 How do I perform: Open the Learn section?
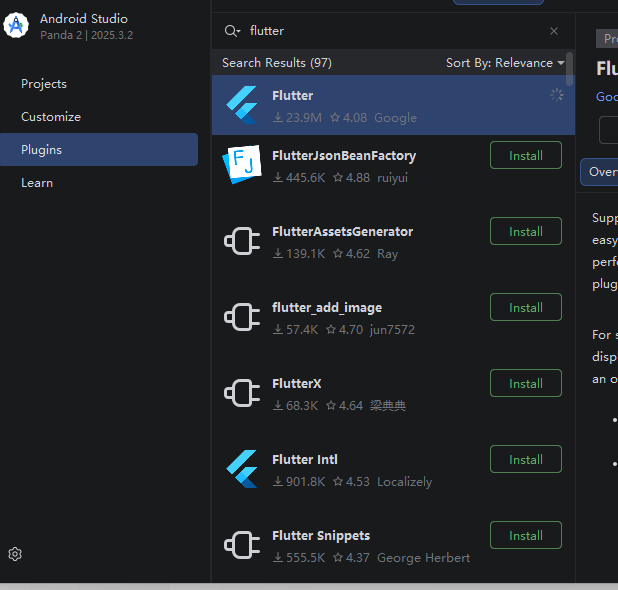(37, 183)
